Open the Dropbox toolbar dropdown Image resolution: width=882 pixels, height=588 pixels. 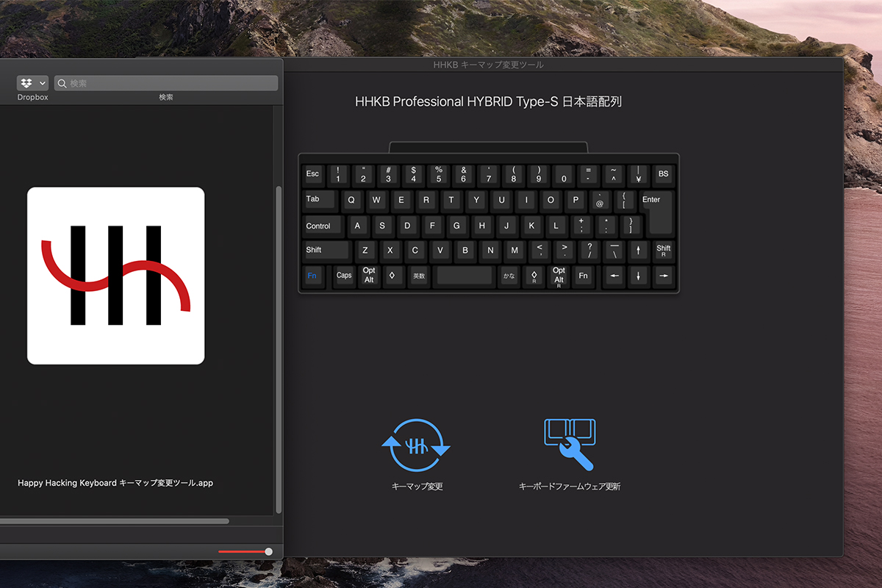point(33,83)
